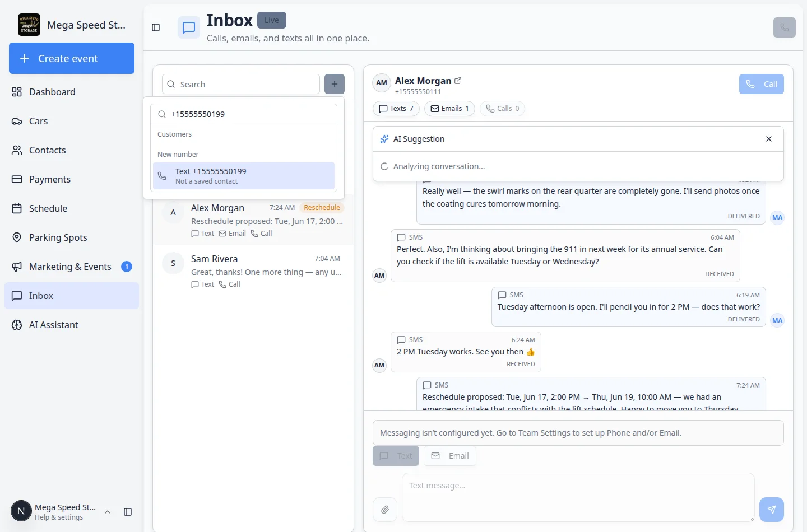Click the phone icon button at top right

[x=785, y=27]
